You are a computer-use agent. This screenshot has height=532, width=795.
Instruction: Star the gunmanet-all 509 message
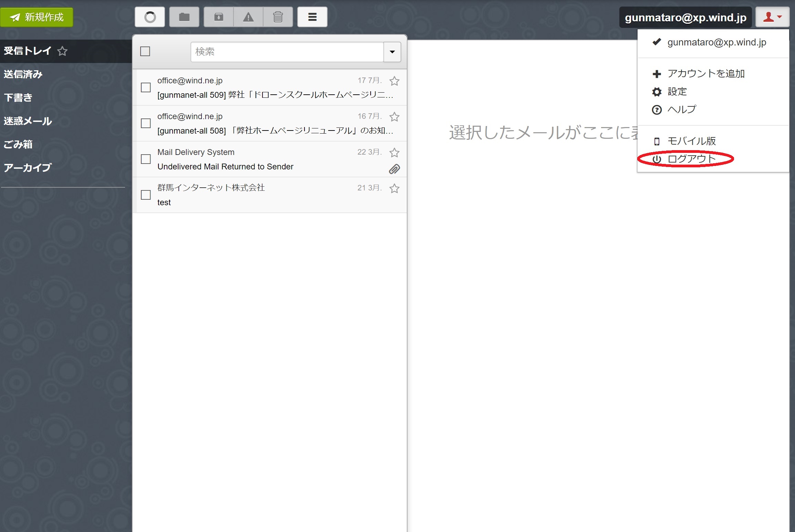click(394, 81)
